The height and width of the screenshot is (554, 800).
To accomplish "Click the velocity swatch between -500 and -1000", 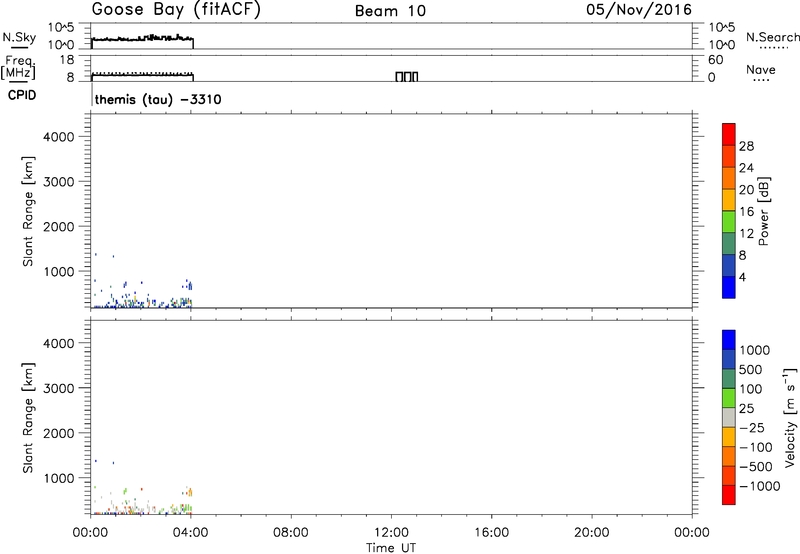I will point(729,475).
